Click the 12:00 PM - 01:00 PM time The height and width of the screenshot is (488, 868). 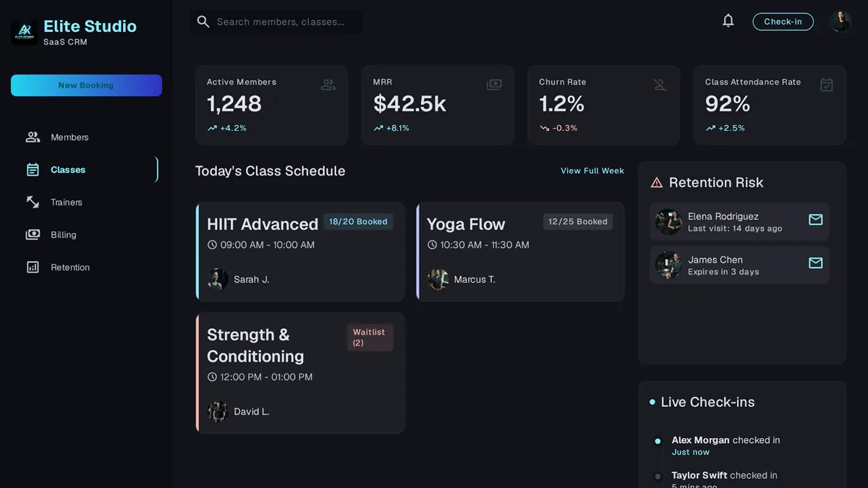click(x=266, y=377)
